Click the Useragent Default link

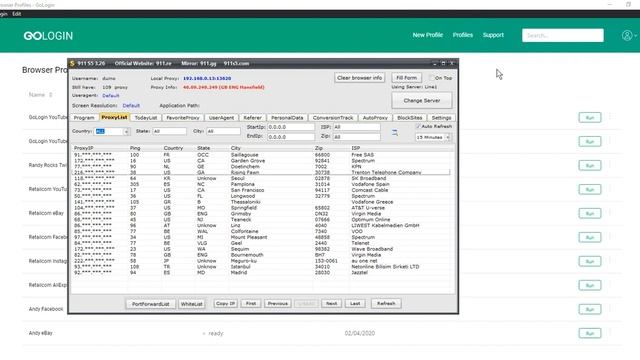111,96
